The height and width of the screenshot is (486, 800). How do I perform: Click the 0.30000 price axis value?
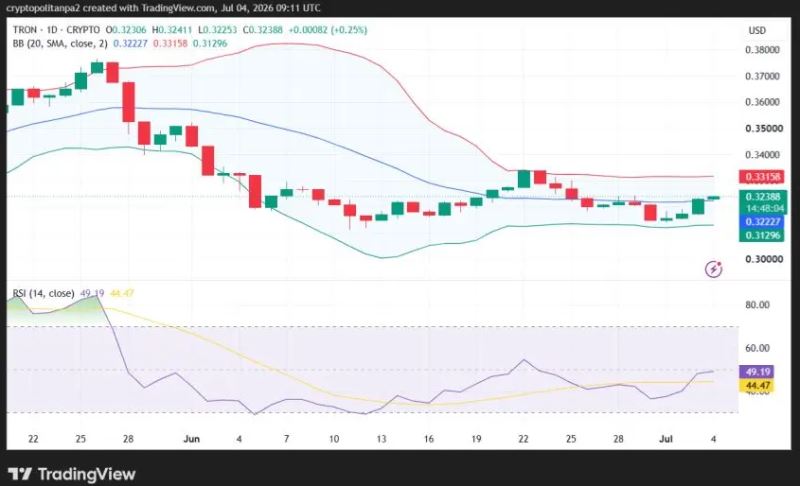pos(764,259)
